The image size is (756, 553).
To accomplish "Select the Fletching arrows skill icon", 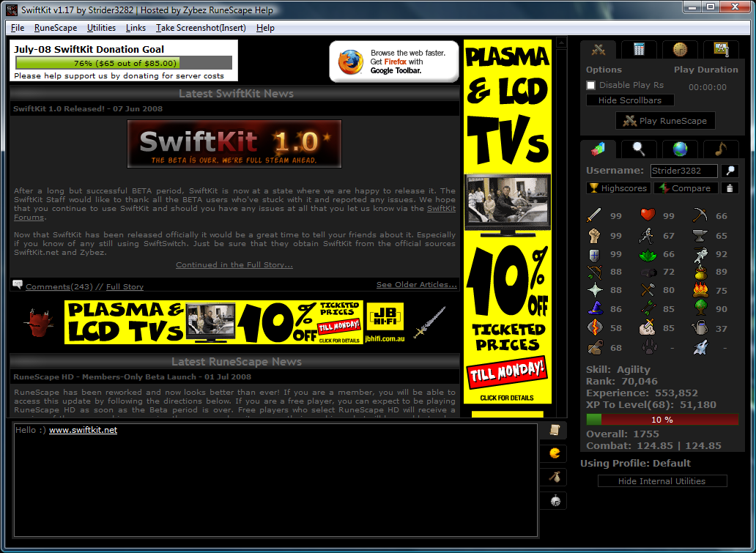I will tap(647, 308).
